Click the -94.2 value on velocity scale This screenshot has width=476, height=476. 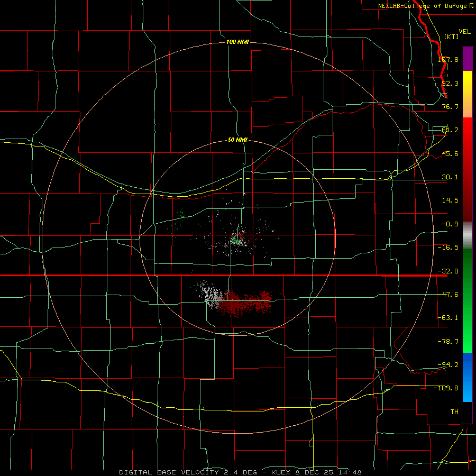tap(448, 364)
